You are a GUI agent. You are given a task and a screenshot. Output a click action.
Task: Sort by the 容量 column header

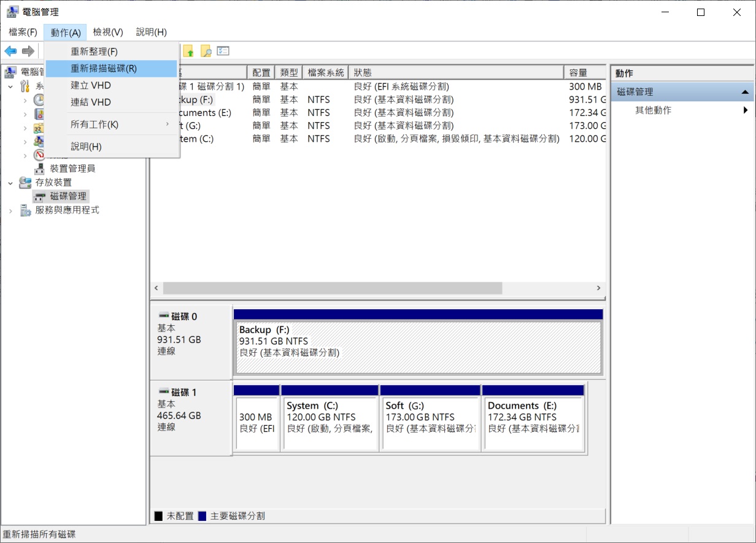585,72
